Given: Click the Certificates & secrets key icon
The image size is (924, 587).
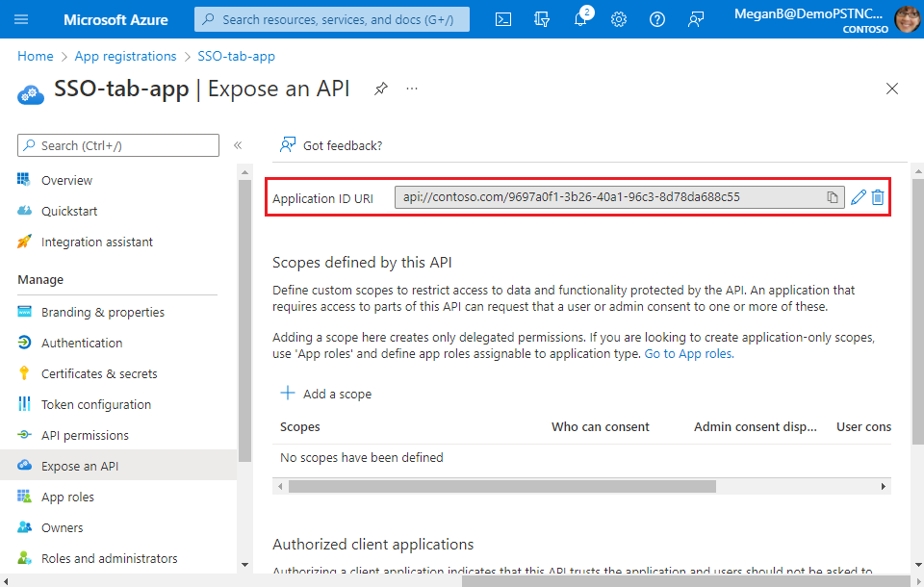Looking at the screenshot, I should tap(24, 373).
